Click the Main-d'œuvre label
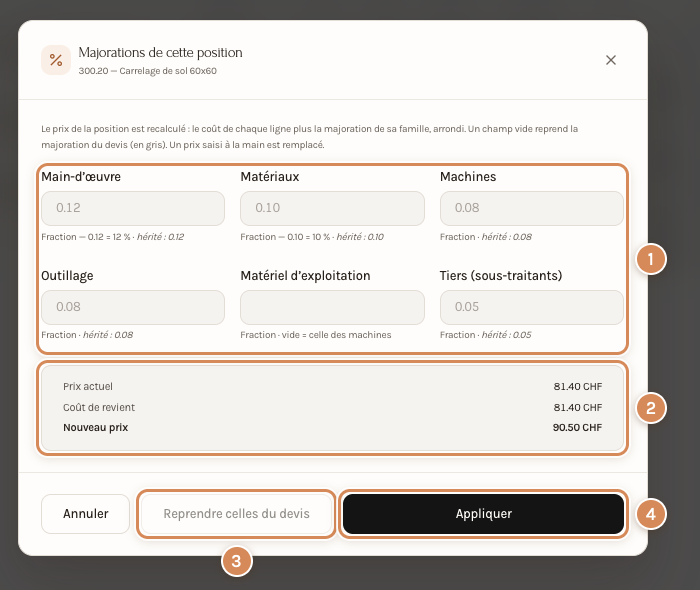The height and width of the screenshot is (590, 700). [x=81, y=177]
